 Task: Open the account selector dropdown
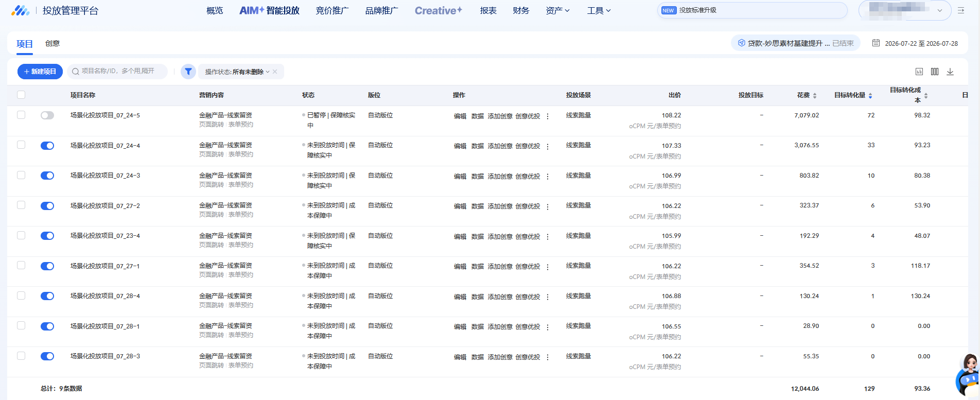pos(905,10)
